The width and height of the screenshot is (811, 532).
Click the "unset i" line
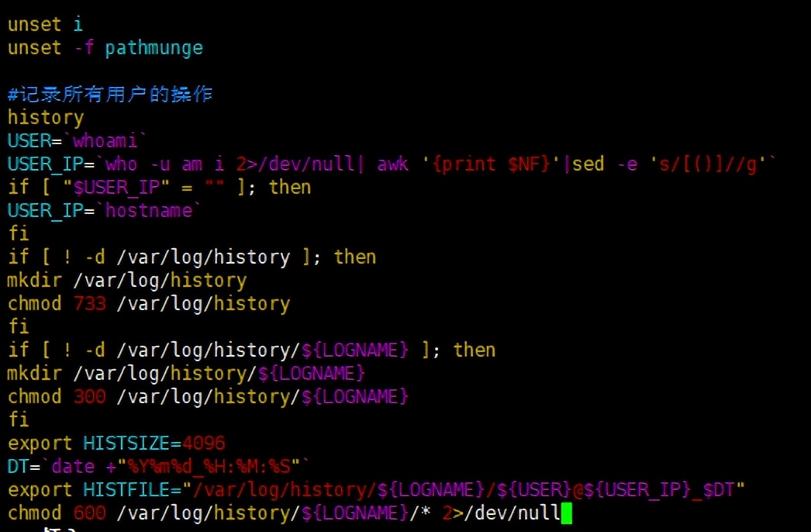click(x=47, y=24)
